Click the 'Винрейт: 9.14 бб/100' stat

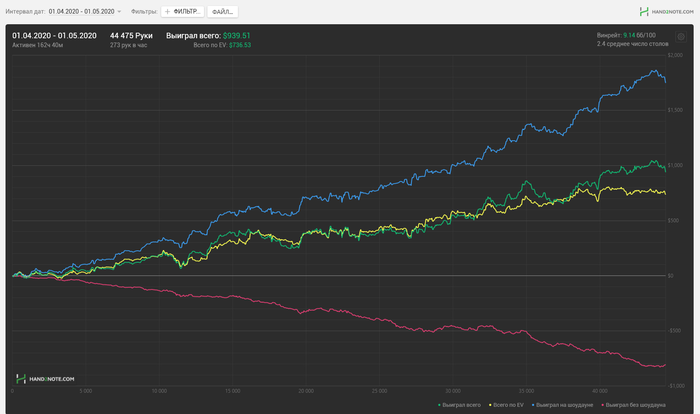tap(626, 35)
